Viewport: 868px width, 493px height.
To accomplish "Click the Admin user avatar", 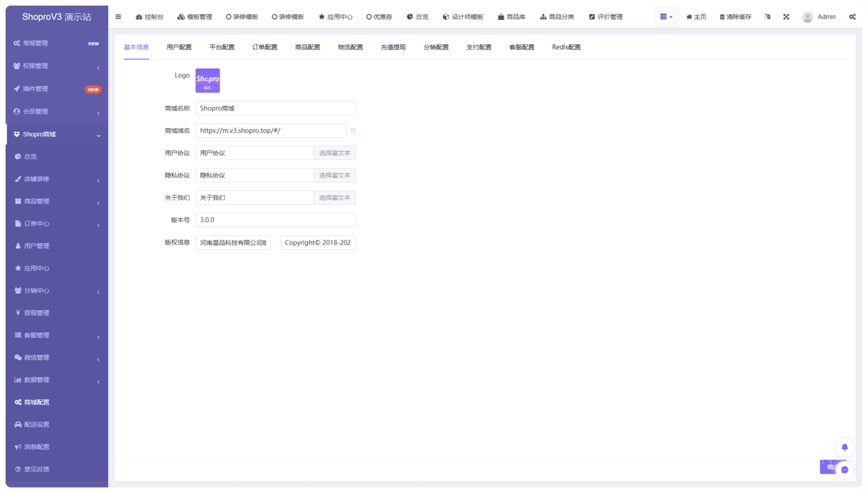I will (807, 18).
